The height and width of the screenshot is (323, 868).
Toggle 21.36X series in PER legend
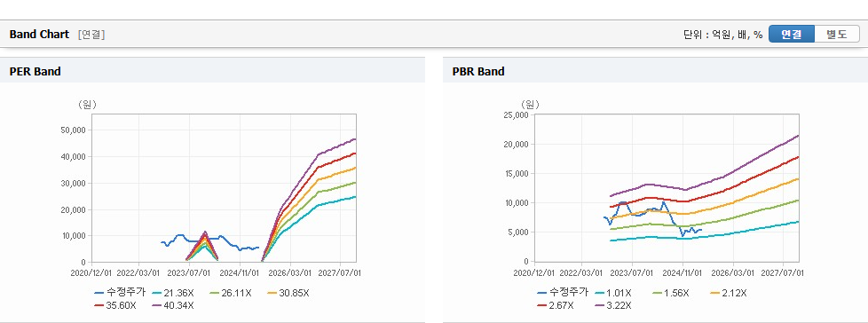coord(174,293)
